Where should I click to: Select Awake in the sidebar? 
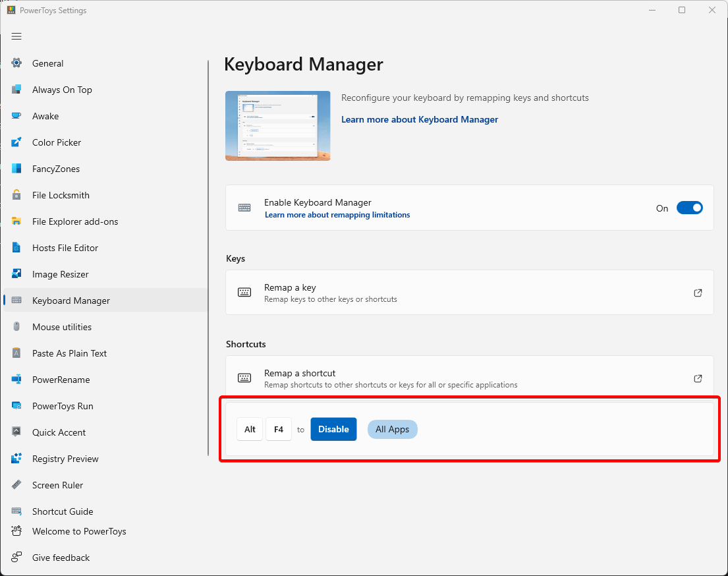point(105,116)
